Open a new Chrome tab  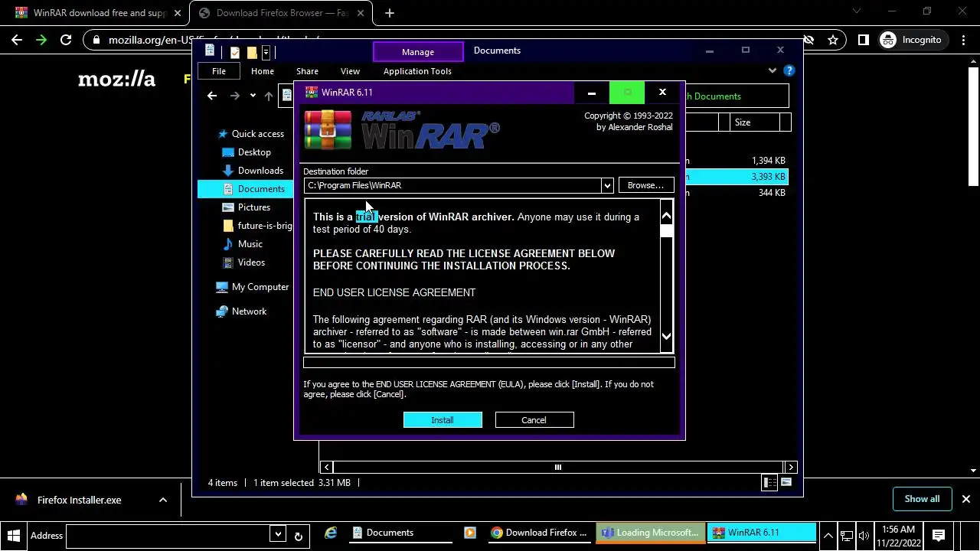390,13
